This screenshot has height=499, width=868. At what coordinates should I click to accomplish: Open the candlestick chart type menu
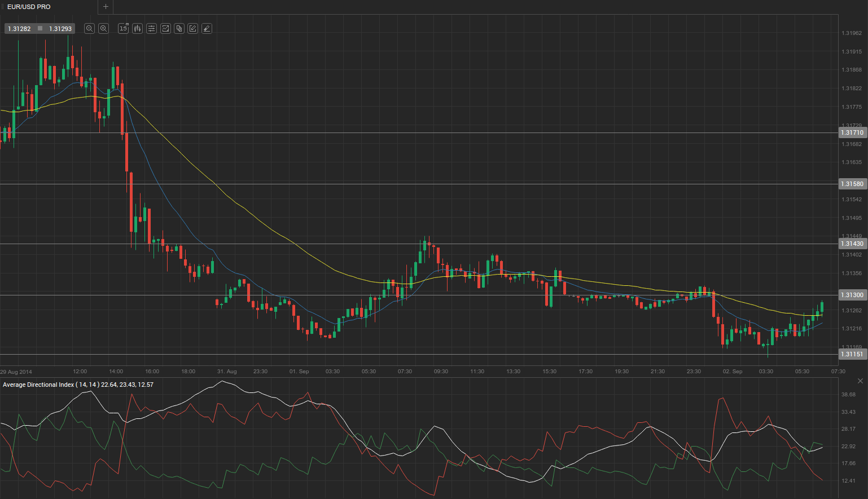(137, 28)
